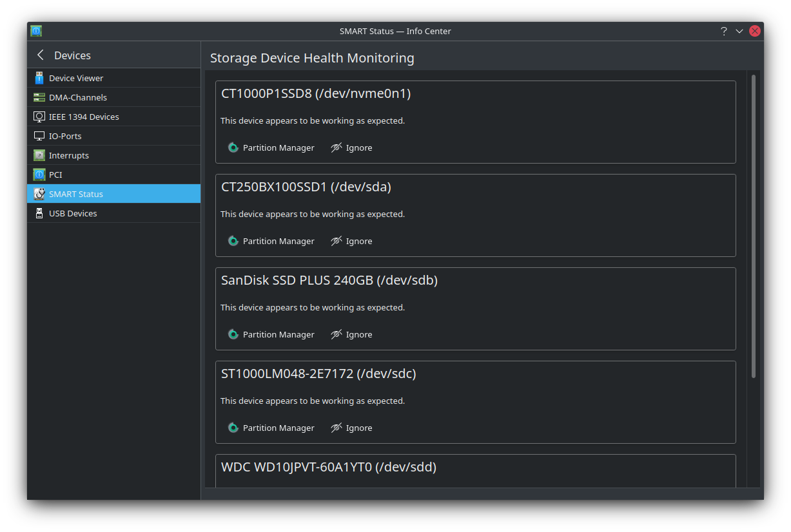Ignore the ST1000LM048 drive
This screenshot has height=532, width=791.
(x=351, y=428)
